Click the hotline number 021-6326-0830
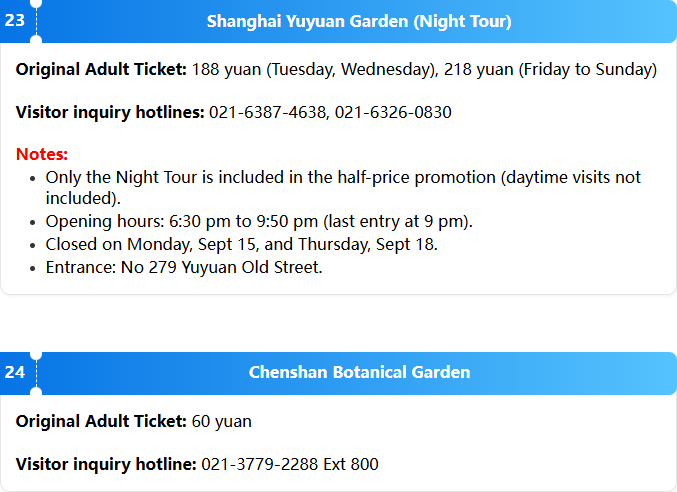This screenshot has height=492, width=677. [393, 112]
